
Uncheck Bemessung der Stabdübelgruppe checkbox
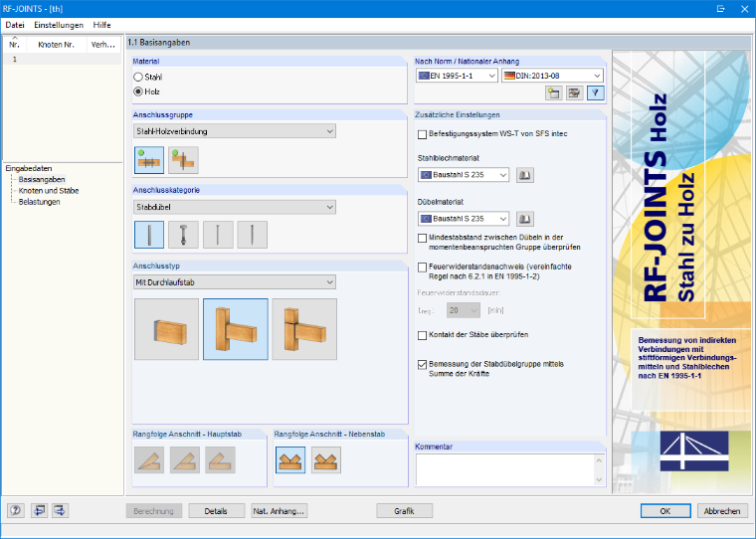pyautogui.click(x=423, y=365)
